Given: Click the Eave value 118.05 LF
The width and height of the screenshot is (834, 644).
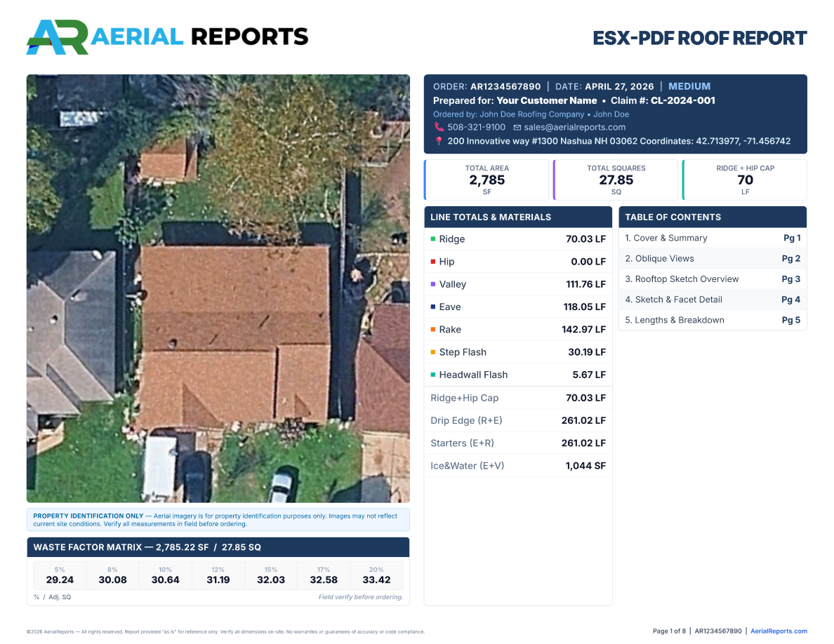Looking at the screenshot, I should tap(585, 307).
